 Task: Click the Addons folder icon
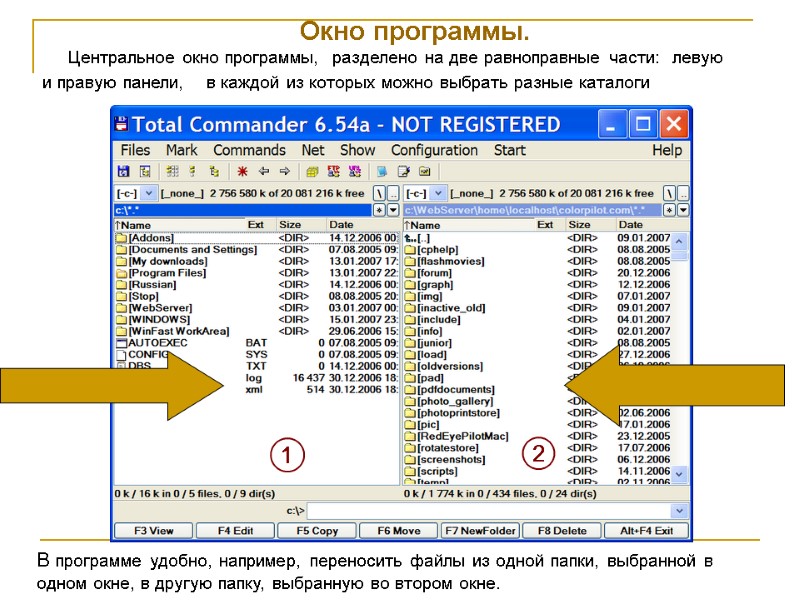[121, 238]
